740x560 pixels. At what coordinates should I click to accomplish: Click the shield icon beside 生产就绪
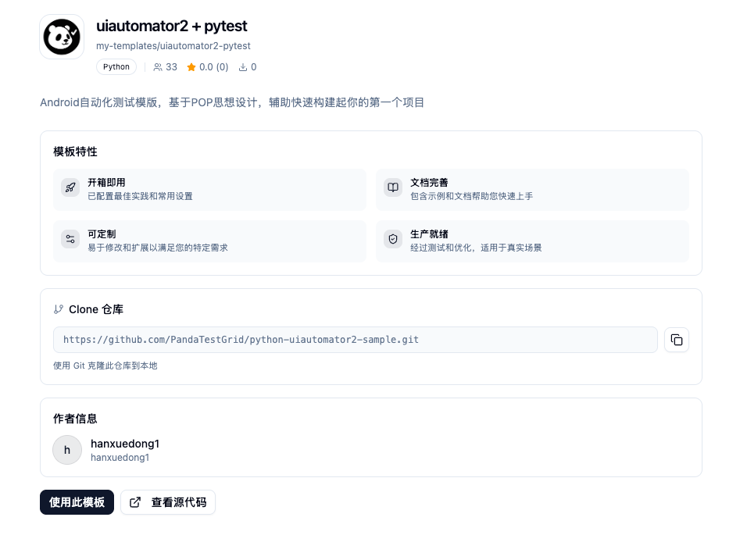pyautogui.click(x=393, y=239)
